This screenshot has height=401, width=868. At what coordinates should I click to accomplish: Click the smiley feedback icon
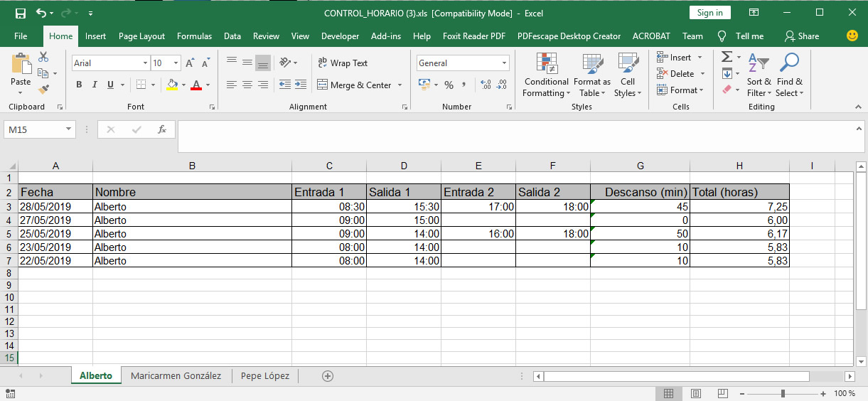pos(852,36)
